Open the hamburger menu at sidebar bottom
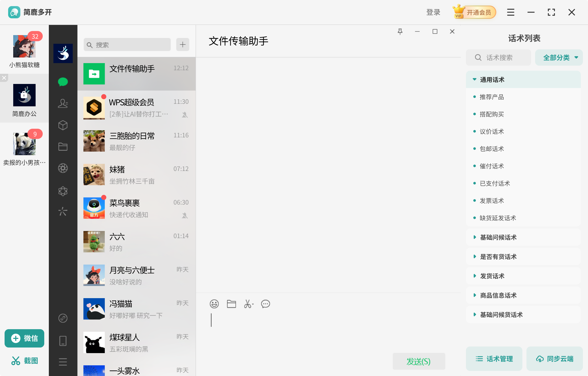 pos(63,362)
